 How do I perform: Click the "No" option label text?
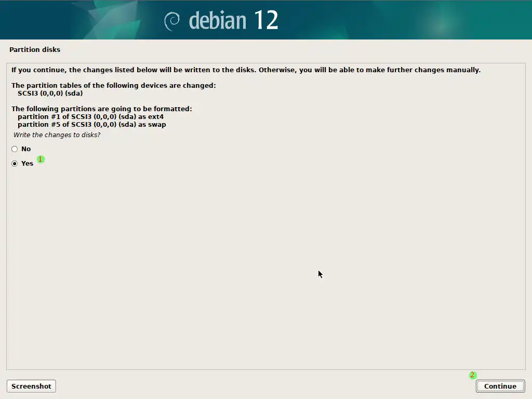click(26, 149)
